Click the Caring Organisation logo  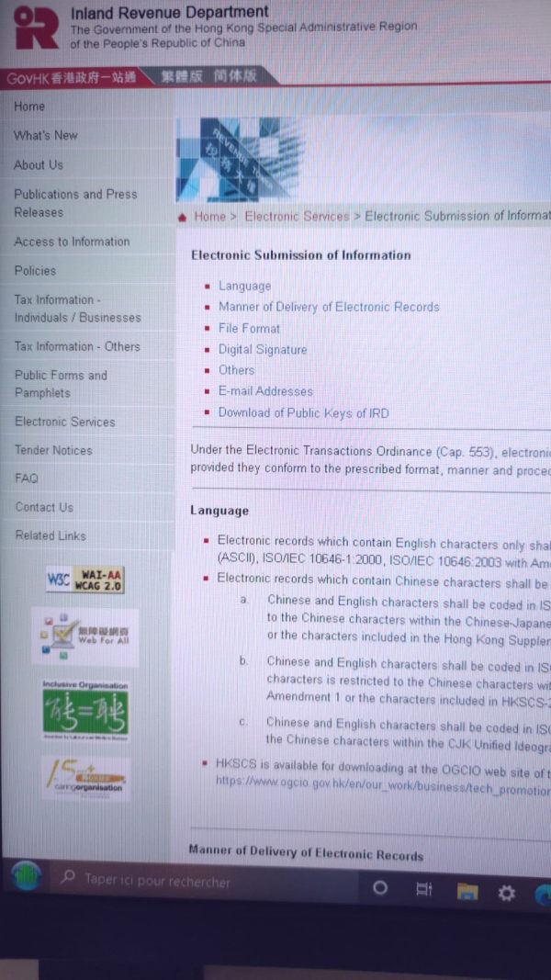[86, 779]
